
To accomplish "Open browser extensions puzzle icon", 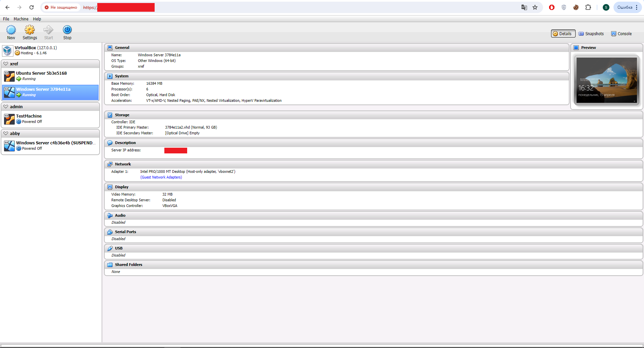I will [588, 7].
